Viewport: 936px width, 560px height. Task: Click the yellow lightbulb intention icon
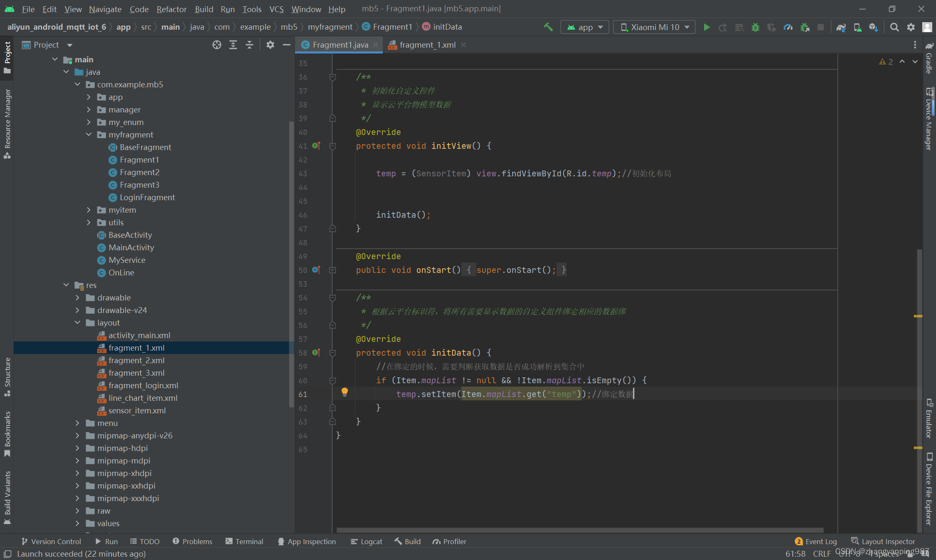(x=344, y=392)
